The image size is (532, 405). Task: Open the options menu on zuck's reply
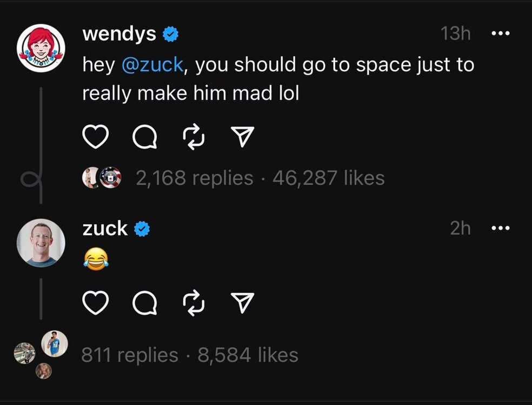pyautogui.click(x=501, y=228)
